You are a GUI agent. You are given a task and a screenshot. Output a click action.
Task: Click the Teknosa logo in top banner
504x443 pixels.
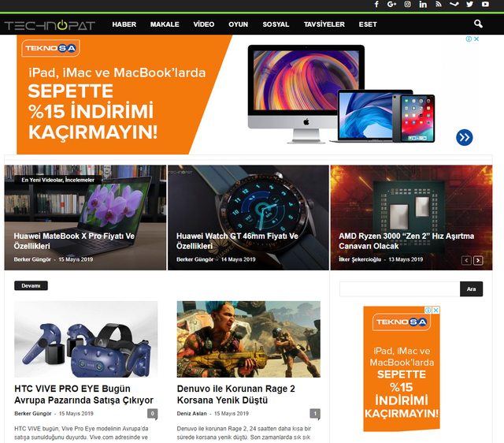click(x=50, y=48)
